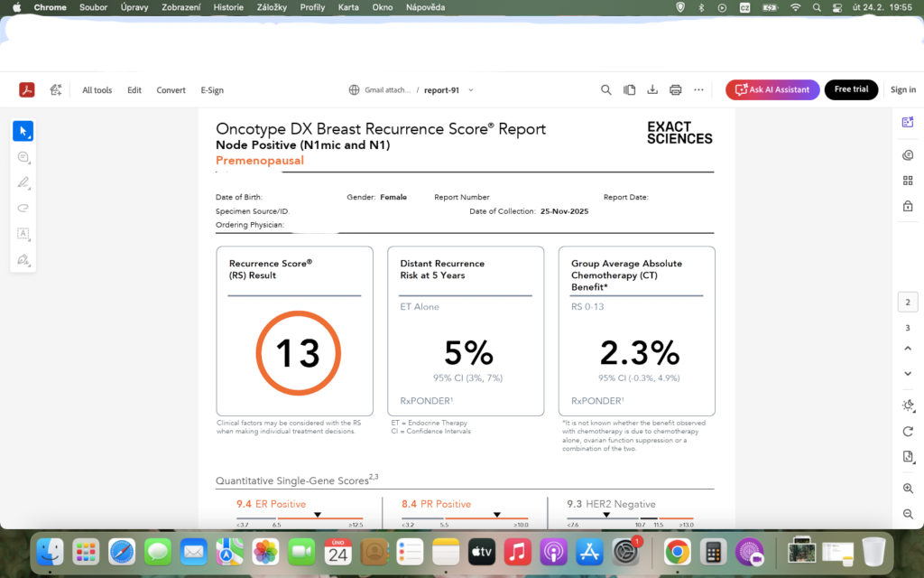Go to next page with down chevron

908,374
